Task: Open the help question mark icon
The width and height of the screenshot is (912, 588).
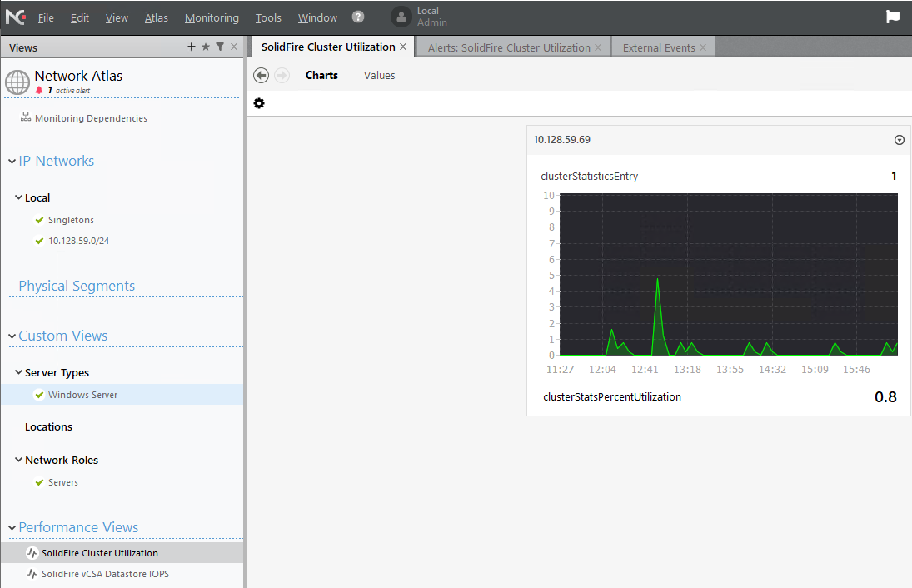Action: pyautogui.click(x=358, y=17)
